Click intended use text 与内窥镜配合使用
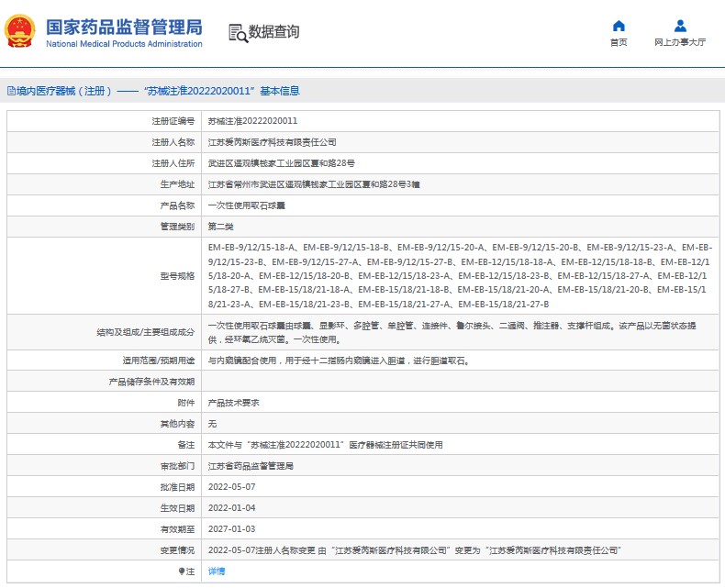This screenshot has width=725, height=588. [339, 361]
